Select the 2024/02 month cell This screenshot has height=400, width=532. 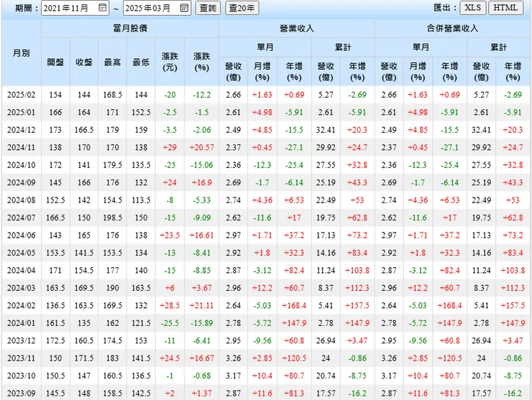(x=22, y=305)
